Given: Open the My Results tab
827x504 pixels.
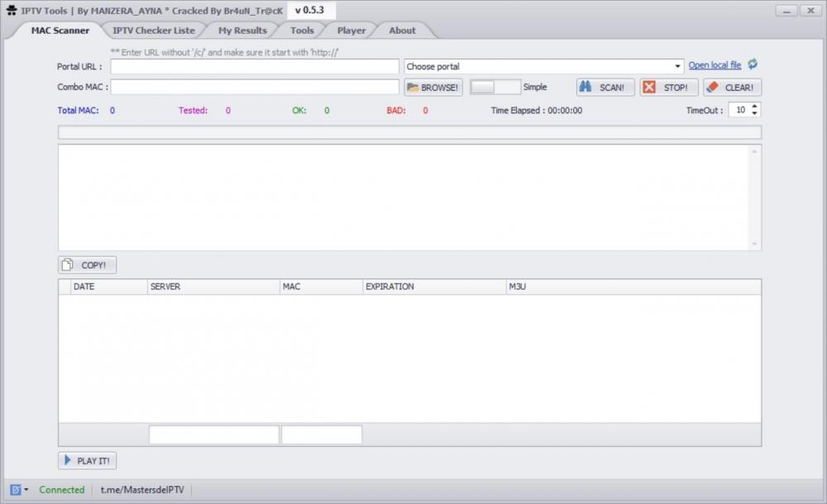Looking at the screenshot, I should click(242, 31).
